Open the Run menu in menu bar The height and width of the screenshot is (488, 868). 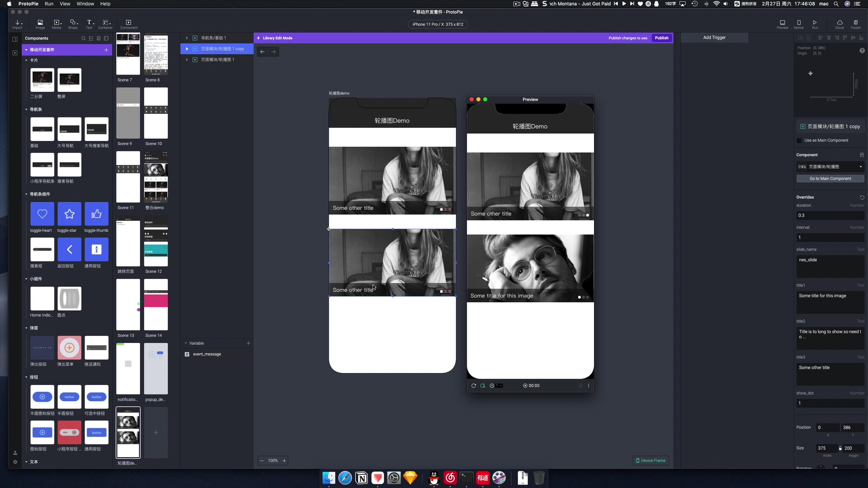[49, 4]
